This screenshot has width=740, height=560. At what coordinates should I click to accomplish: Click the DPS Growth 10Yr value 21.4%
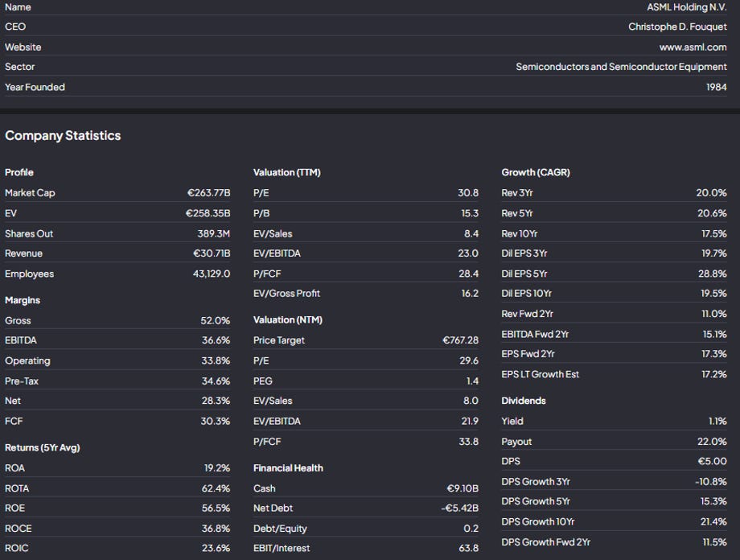(x=713, y=521)
